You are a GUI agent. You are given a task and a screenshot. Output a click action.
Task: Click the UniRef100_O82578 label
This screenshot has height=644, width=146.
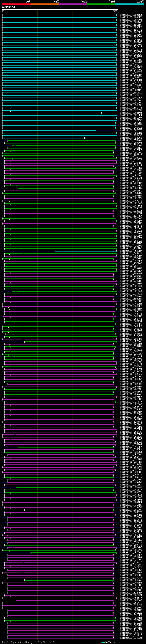point(131,130)
